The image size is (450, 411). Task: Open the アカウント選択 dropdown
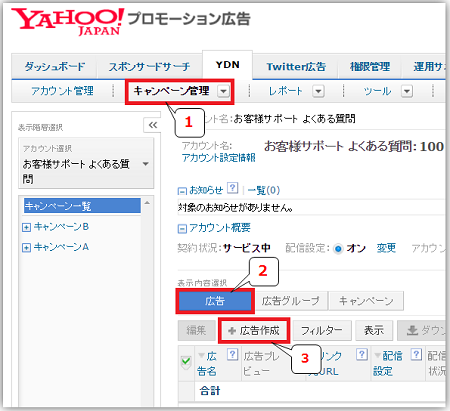(x=86, y=164)
